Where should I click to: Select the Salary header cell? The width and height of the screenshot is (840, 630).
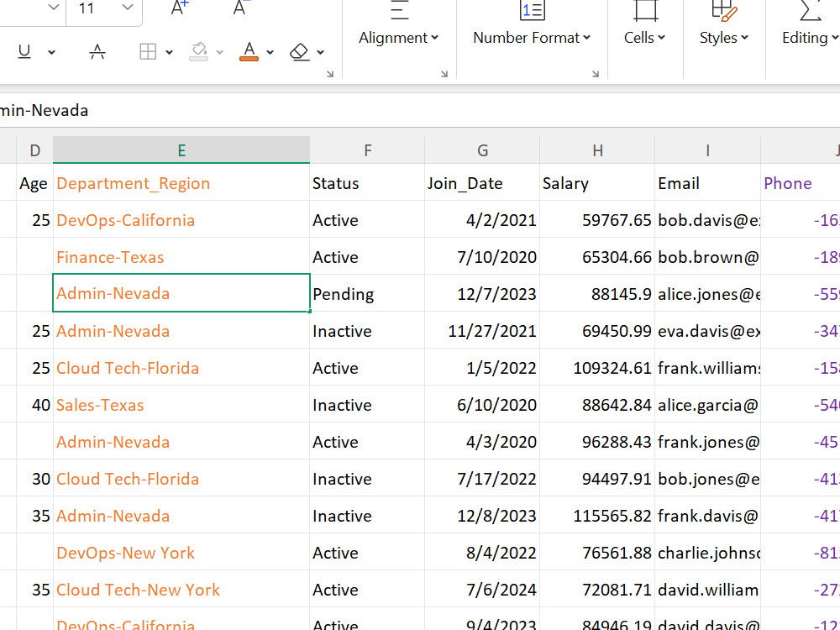(597, 182)
